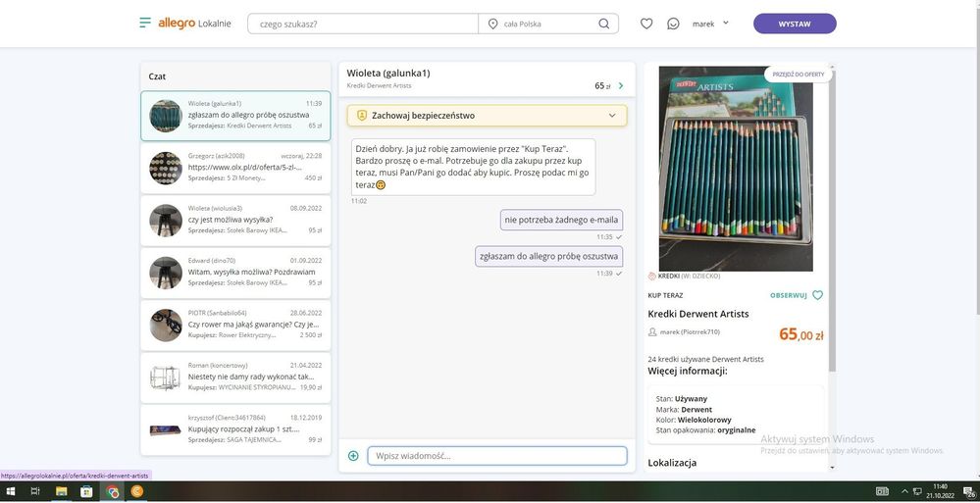The width and height of the screenshot is (980, 503).
Task: Click the Przejdź do oferty button
Action: [798, 75]
